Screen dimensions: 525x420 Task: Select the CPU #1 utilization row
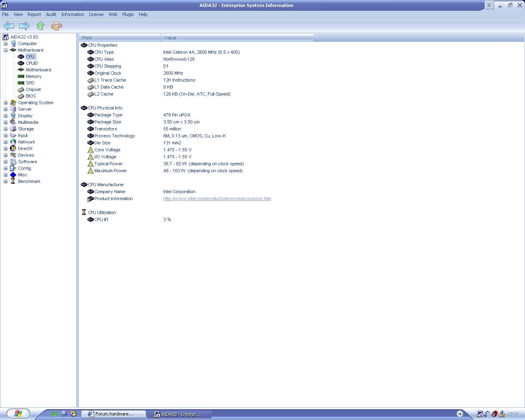point(196,219)
